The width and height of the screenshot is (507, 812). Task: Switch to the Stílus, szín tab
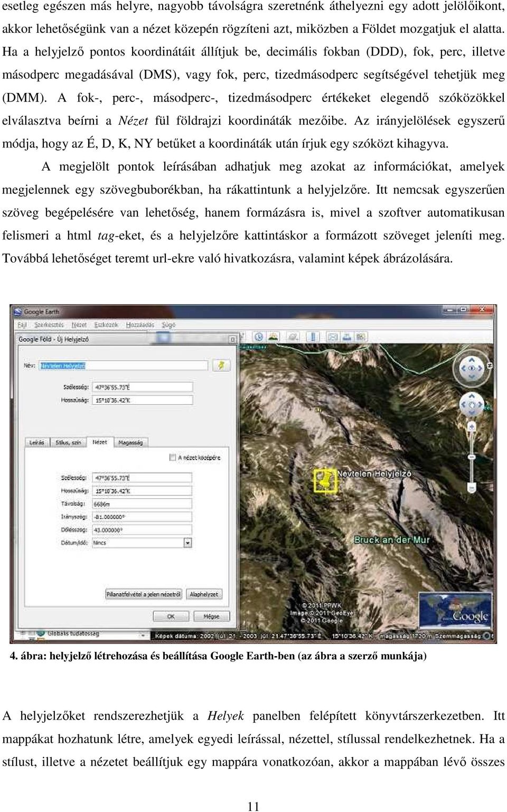pos(69,443)
